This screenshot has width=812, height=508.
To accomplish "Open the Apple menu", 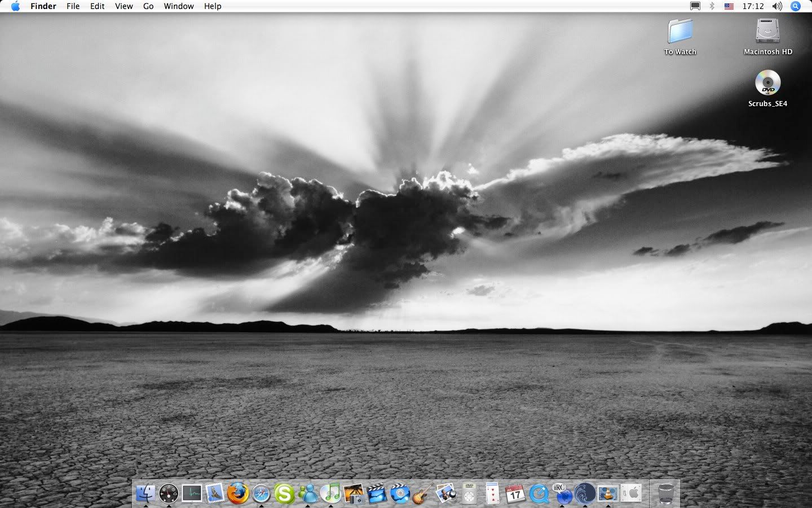I will (15, 6).
